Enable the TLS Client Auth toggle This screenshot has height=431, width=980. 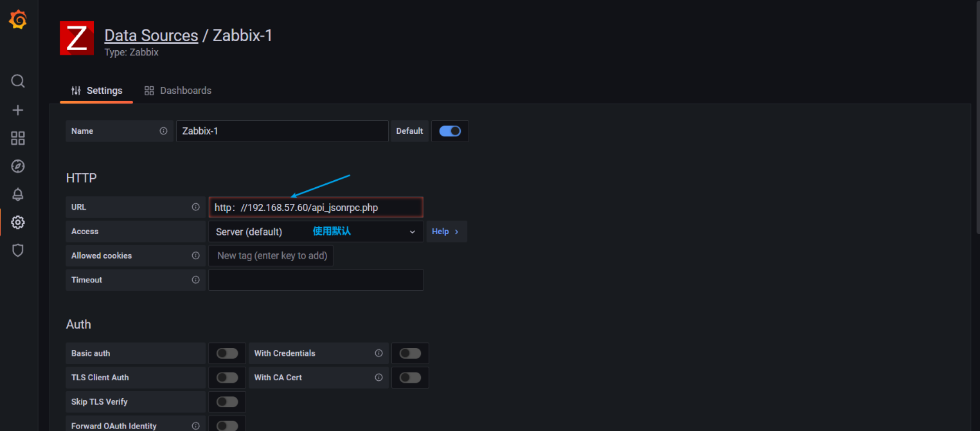click(227, 378)
